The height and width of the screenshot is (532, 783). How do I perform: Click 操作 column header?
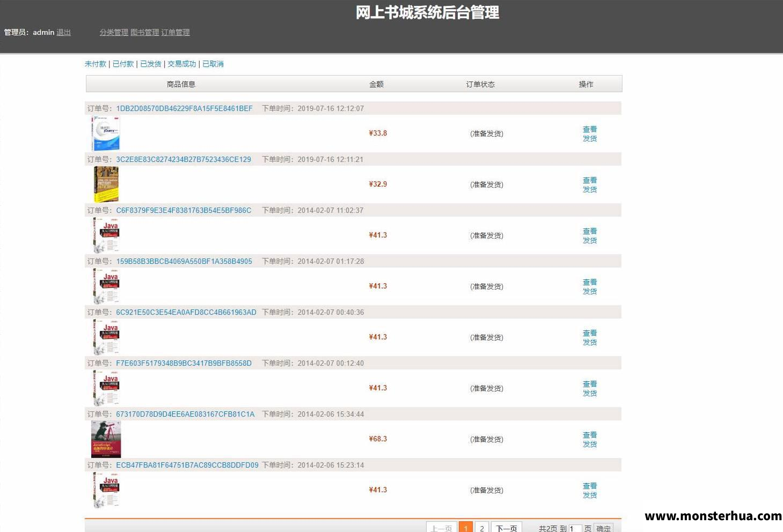(x=586, y=84)
